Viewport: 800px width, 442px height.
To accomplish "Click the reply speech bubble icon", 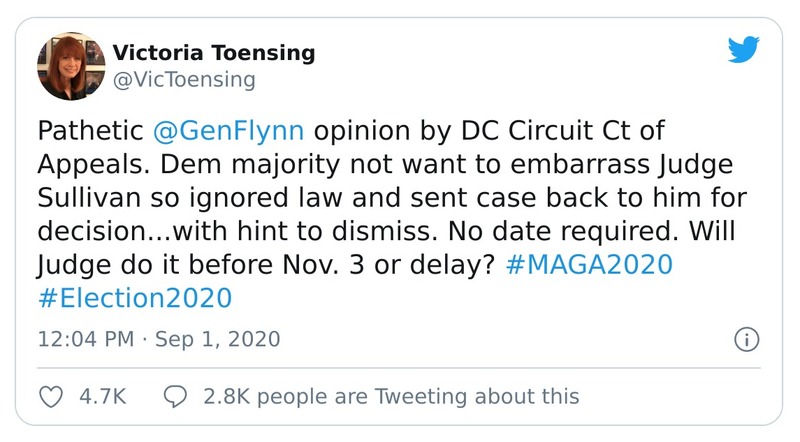I will [x=175, y=396].
